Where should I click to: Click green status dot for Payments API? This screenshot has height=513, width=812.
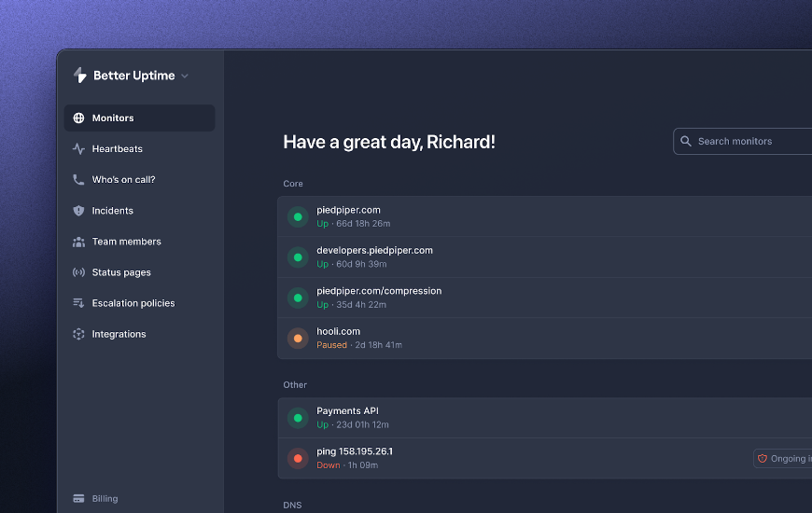298,418
